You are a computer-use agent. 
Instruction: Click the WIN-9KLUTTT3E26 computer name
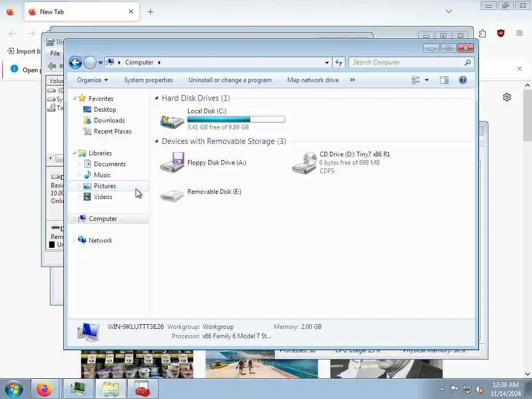point(136,327)
